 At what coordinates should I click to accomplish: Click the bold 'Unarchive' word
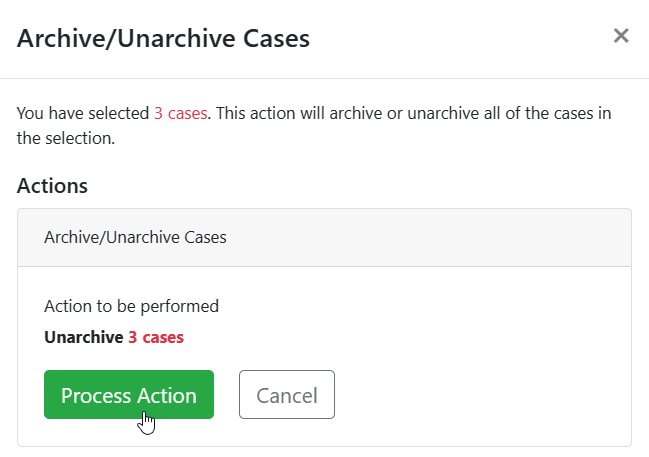tap(83, 337)
